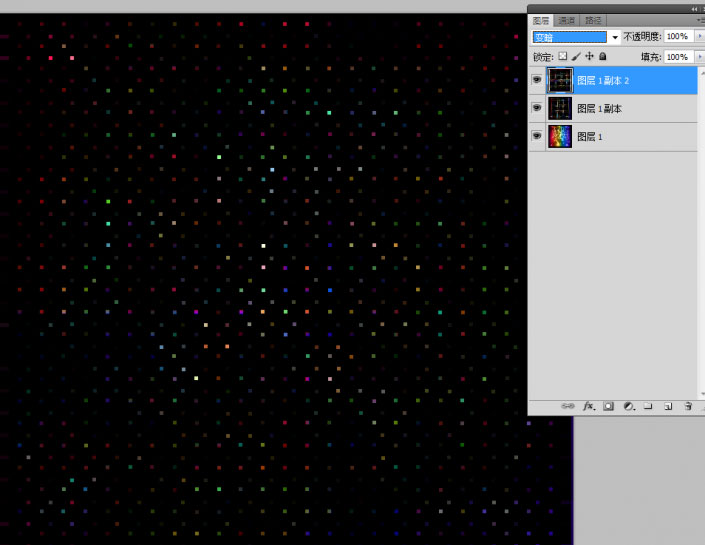Add a layer mask

[x=608, y=406]
